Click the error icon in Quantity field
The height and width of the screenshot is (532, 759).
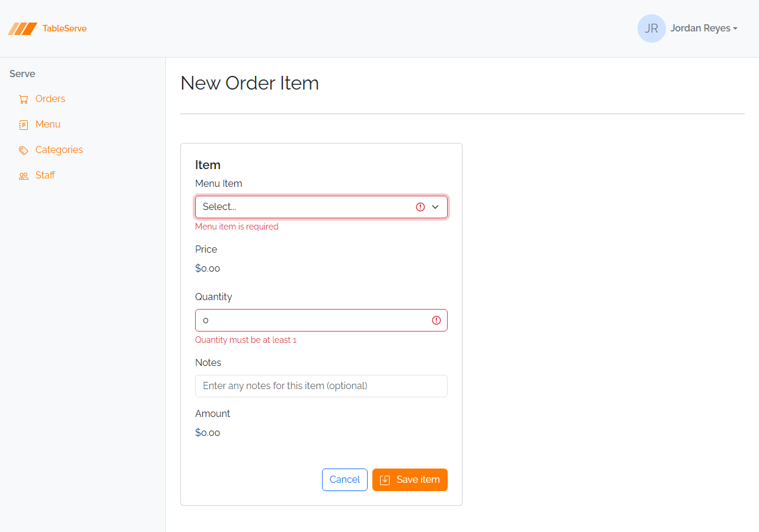click(436, 320)
